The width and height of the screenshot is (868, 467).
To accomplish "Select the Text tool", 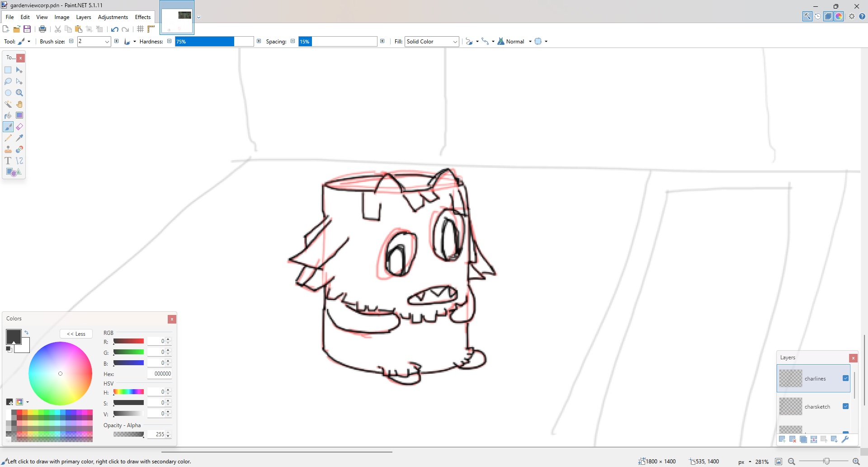I will pyautogui.click(x=8, y=161).
